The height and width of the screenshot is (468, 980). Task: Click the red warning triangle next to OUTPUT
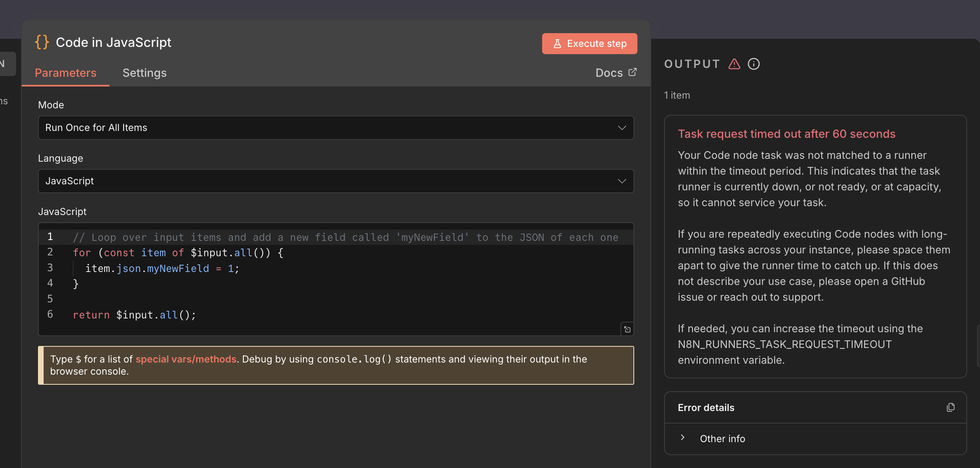click(734, 63)
